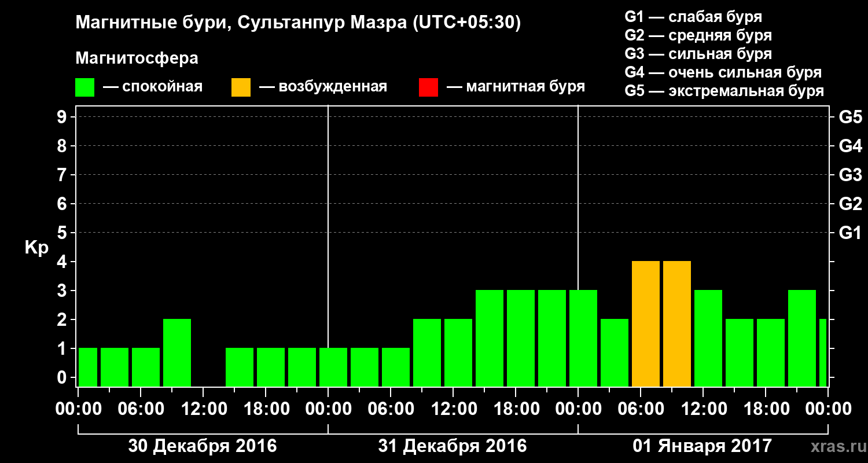The image size is (868, 463).
Task: Click the G3 tick label on right axis
Action: [x=851, y=175]
